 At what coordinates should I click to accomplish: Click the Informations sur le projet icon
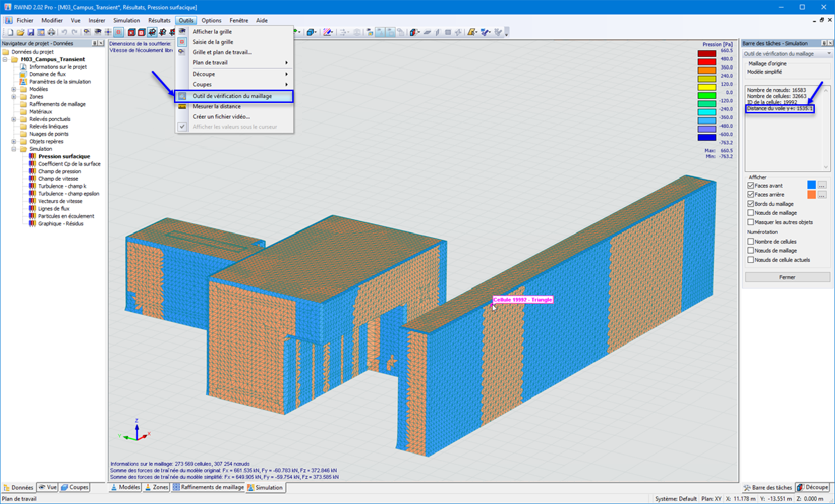23,67
